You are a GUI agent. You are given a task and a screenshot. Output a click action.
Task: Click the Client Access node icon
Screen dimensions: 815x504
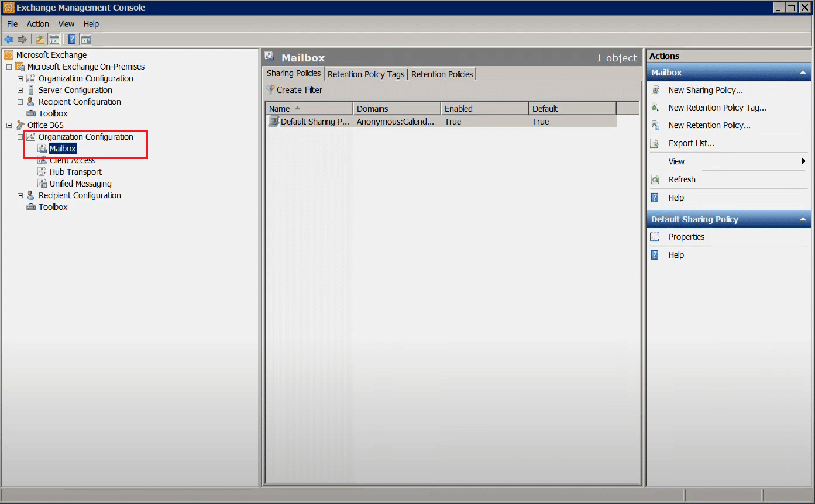click(x=42, y=160)
